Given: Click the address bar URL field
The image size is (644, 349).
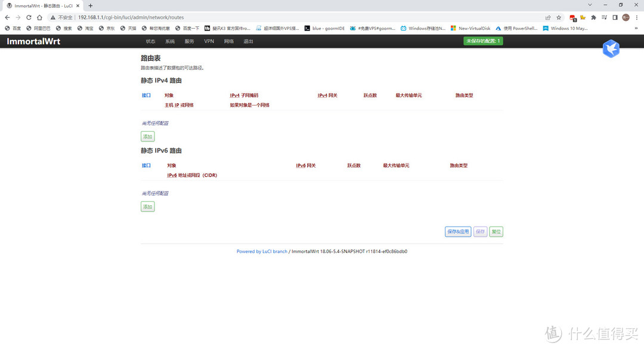Looking at the screenshot, I should [x=298, y=17].
